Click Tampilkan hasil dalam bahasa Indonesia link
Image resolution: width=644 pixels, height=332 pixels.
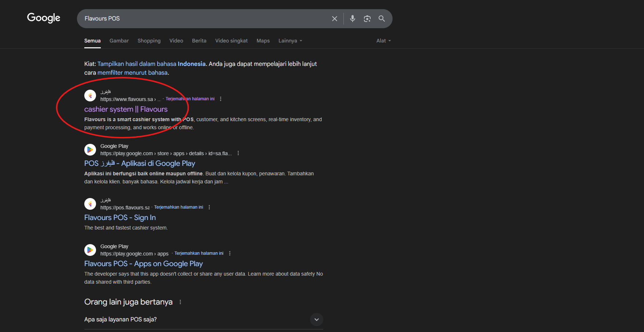click(151, 64)
